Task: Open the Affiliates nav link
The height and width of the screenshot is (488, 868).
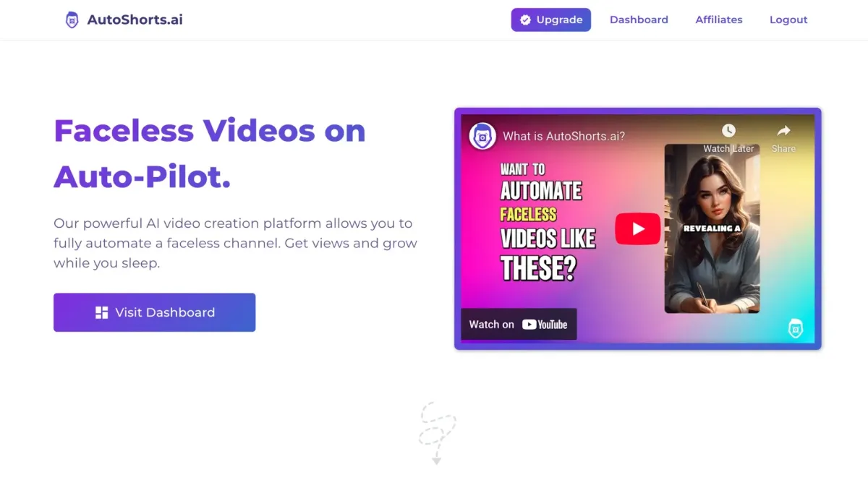Action: click(719, 20)
